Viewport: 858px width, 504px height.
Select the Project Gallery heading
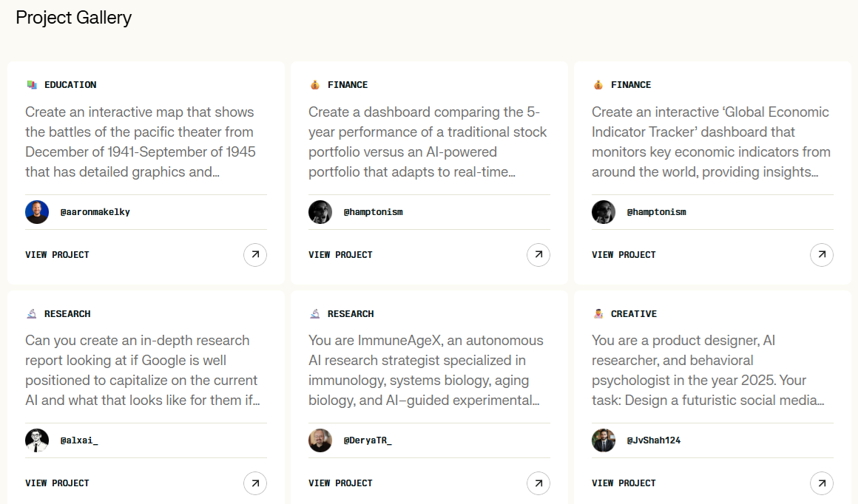point(73,18)
